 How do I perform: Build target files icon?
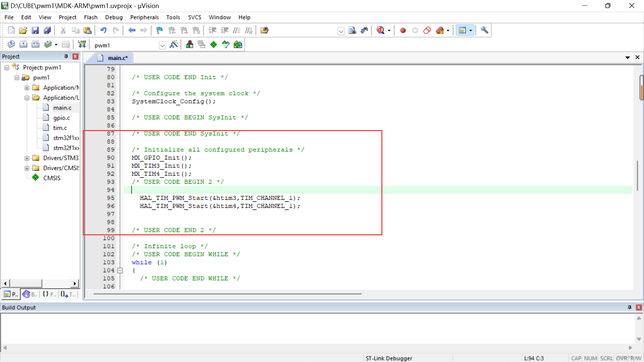[x=23, y=45]
